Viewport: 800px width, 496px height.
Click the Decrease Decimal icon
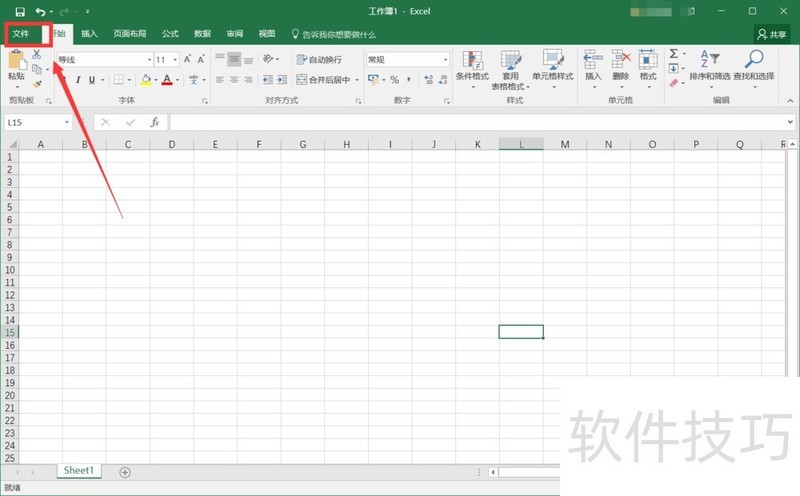(x=443, y=80)
